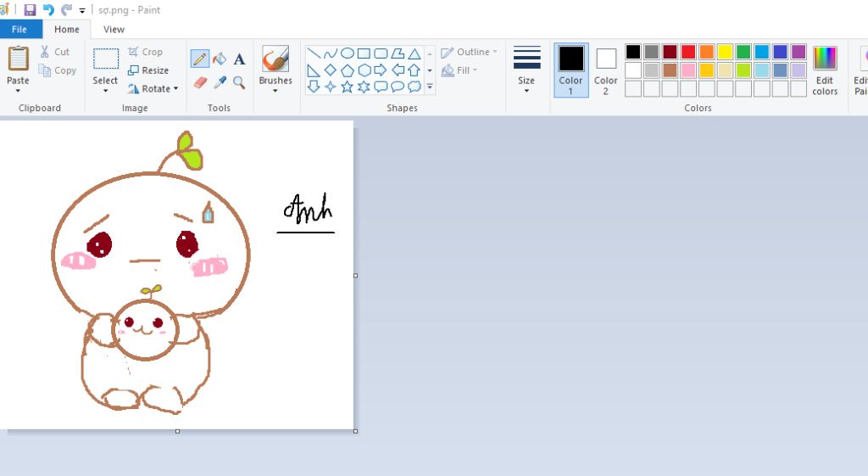Choose the Down arrow shape
Viewport: 868px width, 476px height.
(314, 87)
